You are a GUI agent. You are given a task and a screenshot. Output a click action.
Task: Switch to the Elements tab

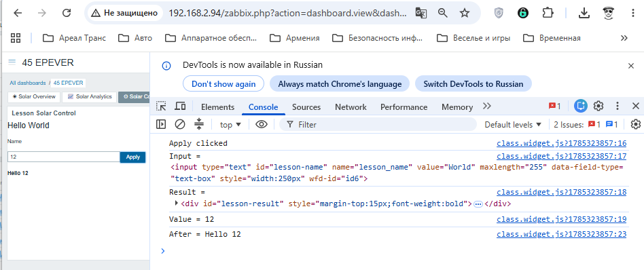pyautogui.click(x=217, y=107)
